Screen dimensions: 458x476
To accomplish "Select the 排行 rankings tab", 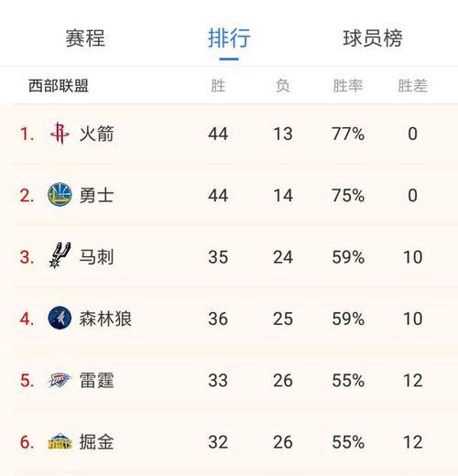I will (x=229, y=38).
